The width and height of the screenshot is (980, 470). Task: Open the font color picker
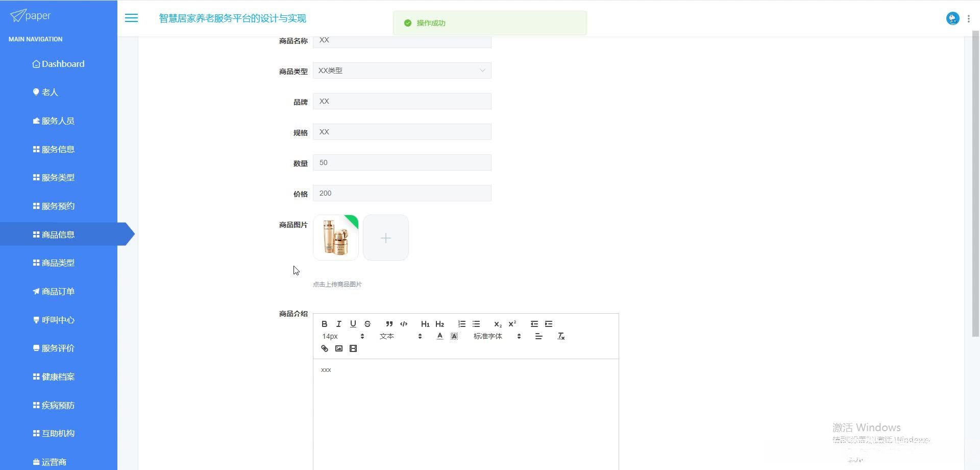coord(439,336)
